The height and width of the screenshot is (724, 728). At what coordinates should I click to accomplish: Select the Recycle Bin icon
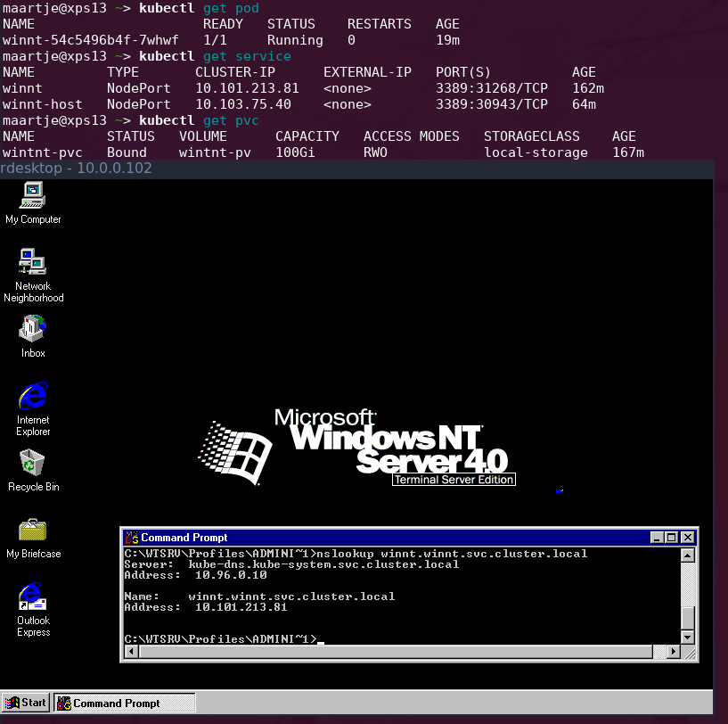pyautogui.click(x=33, y=470)
